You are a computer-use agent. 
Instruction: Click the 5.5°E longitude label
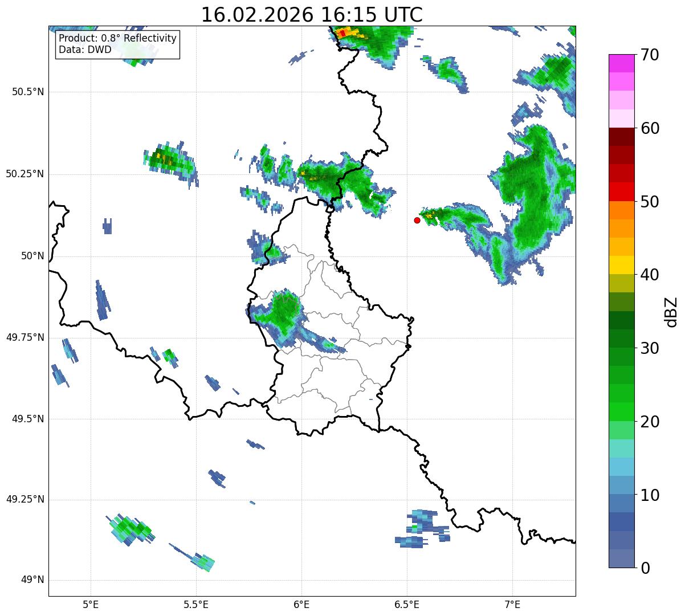click(x=196, y=604)
